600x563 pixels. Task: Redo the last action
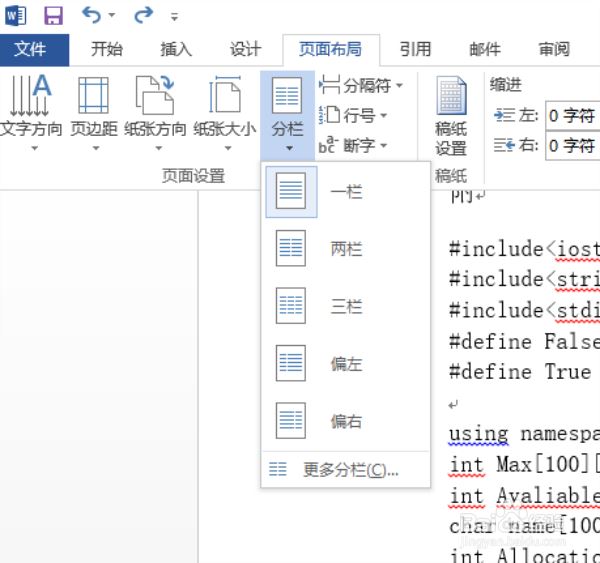coord(143,16)
